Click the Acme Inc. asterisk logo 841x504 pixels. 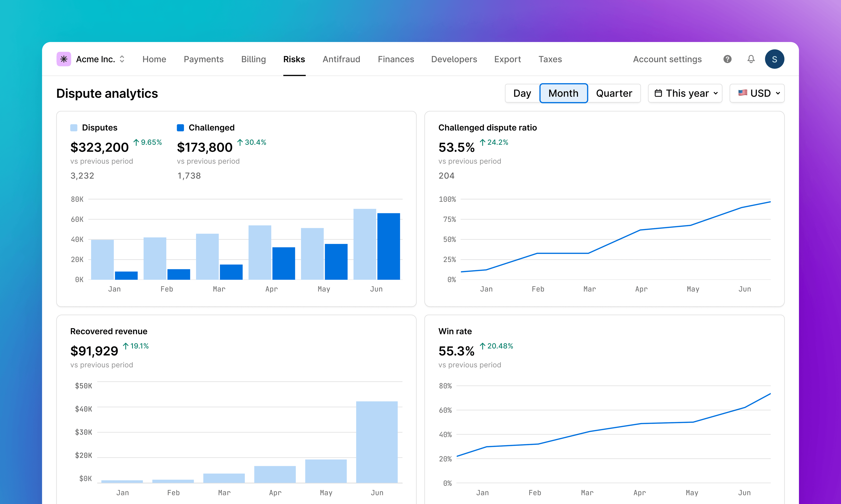[x=64, y=59]
